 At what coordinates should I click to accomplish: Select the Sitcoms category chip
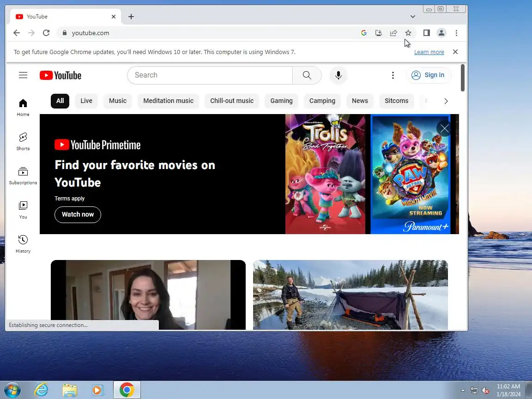tap(396, 101)
